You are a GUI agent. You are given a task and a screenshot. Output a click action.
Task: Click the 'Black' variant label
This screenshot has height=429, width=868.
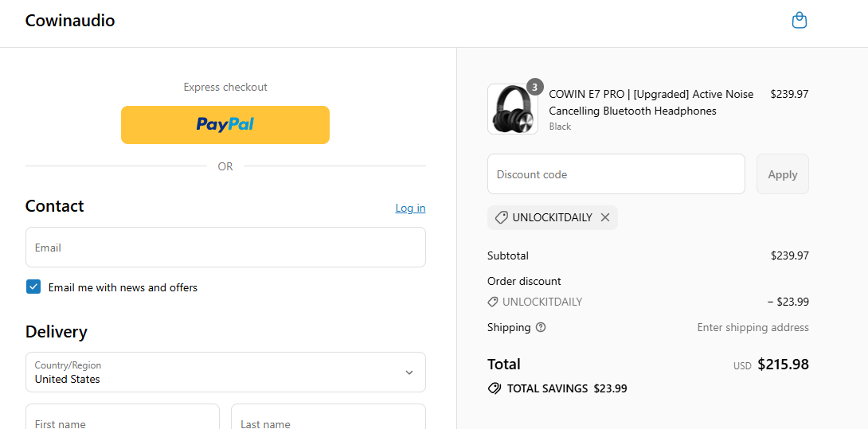[560, 127]
